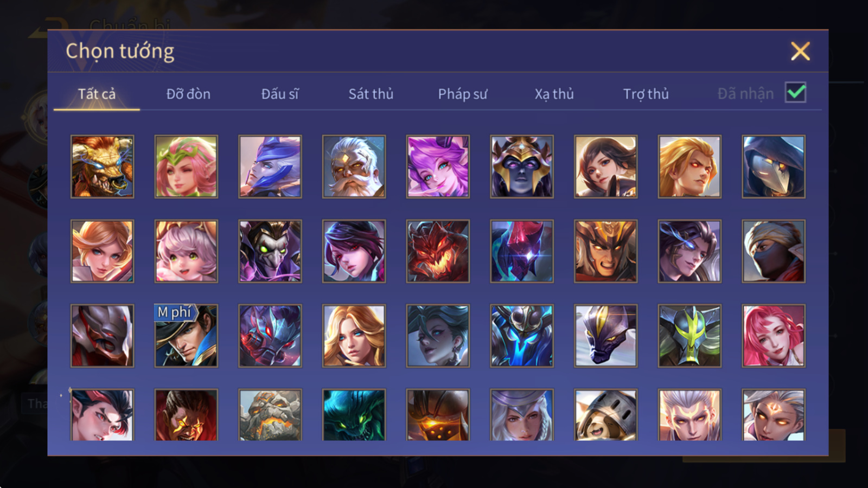Choose the masked ninja hero with headwrap
The image size is (868, 488).
(774, 251)
